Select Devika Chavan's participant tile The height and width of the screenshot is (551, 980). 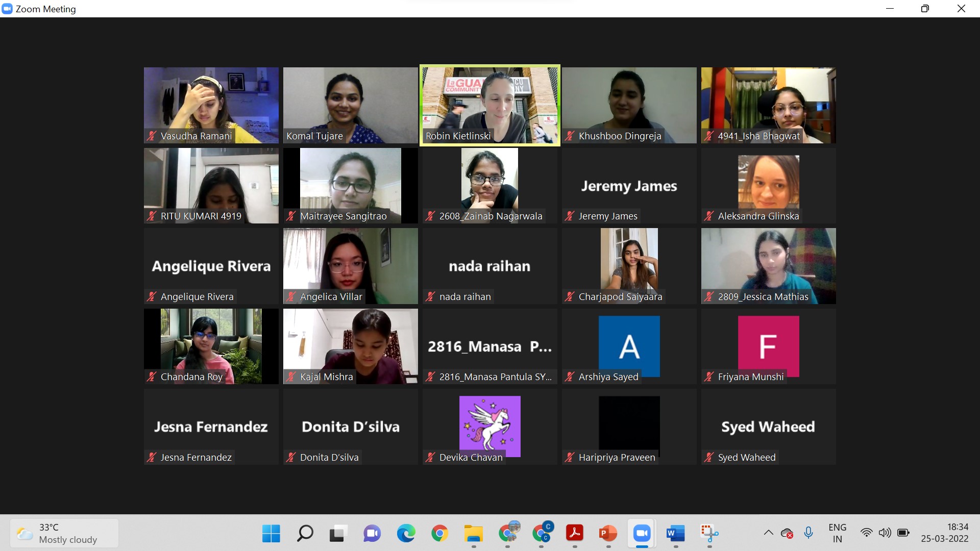coord(489,427)
